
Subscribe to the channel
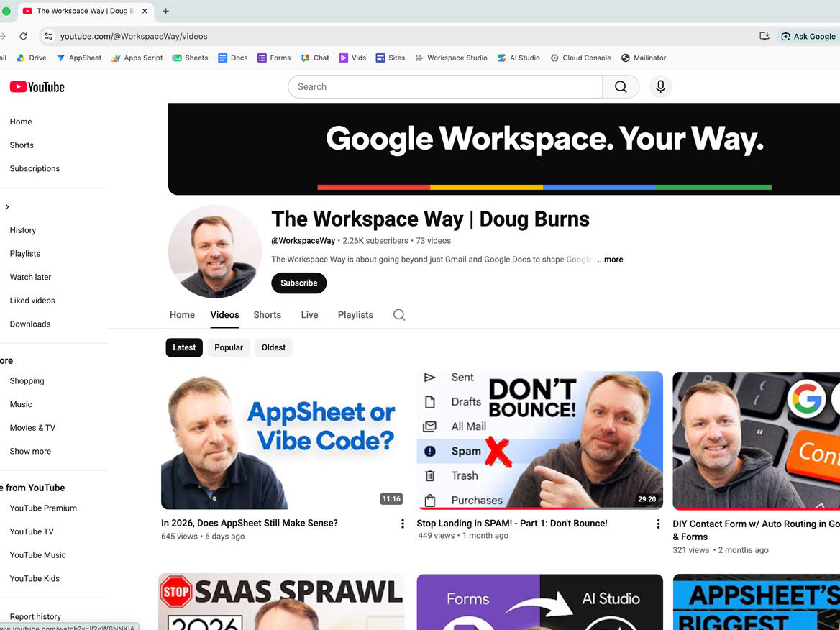(x=299, y=283)
